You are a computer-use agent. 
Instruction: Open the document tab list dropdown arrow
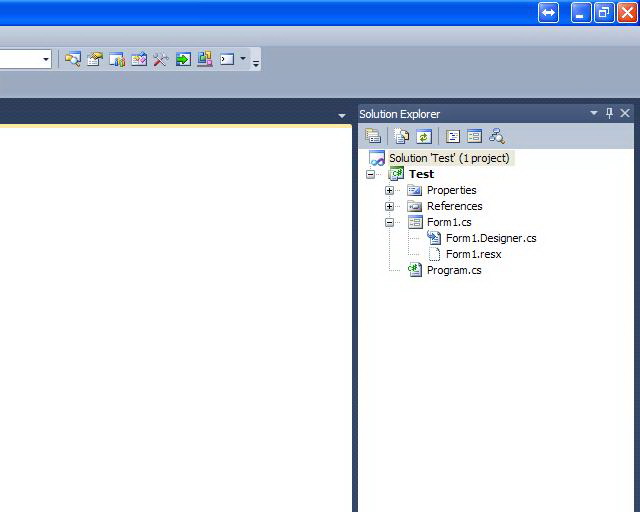coord(342,116)
